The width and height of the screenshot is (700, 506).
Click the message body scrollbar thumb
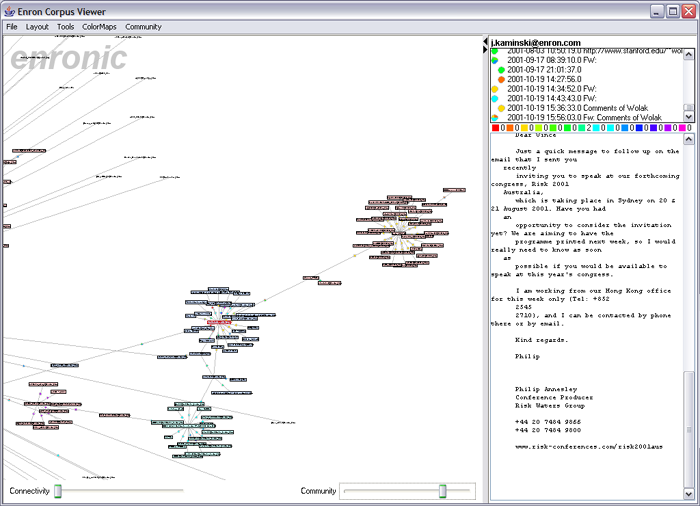click(x=689, y=430)
